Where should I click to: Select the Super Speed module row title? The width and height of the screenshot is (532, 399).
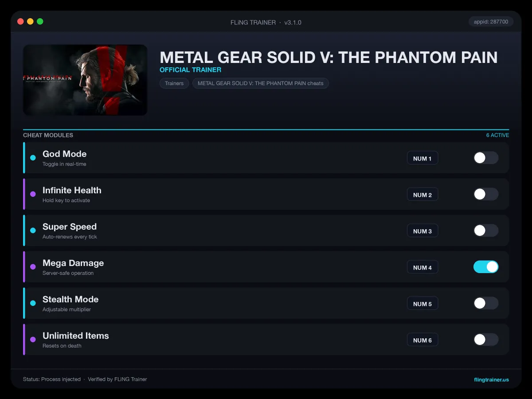click(x=70, y=227)
